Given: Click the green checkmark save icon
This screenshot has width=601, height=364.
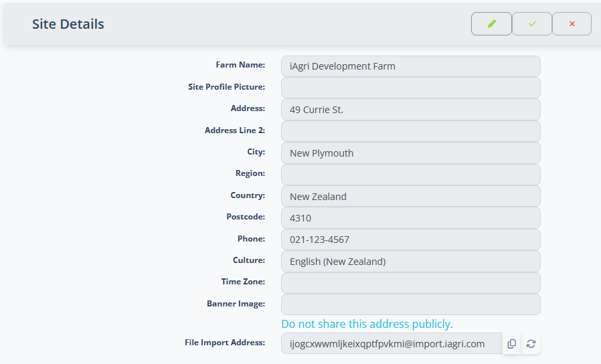Looking at the screenshot, I should (532, 23).
